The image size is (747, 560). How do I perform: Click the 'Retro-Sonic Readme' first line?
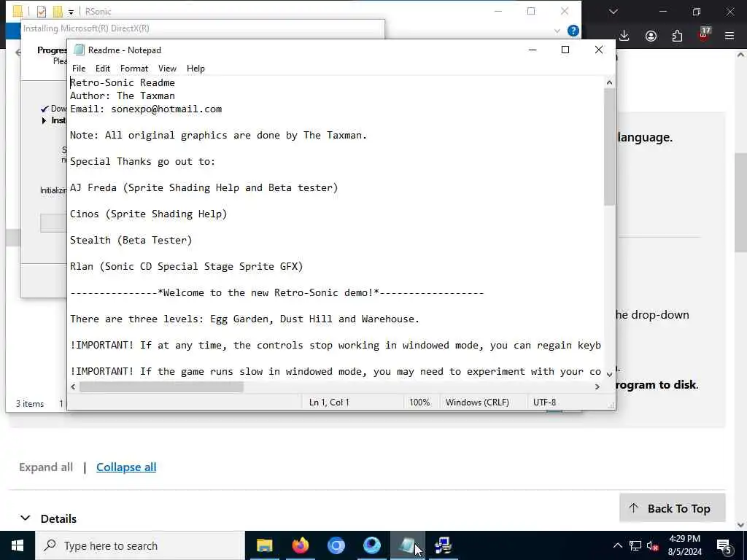(123, 83)
